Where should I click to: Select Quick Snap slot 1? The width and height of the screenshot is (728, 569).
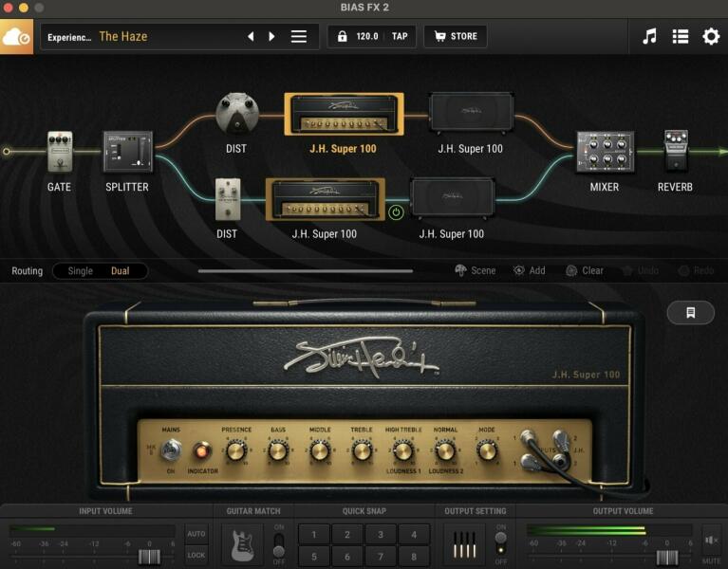314,534
